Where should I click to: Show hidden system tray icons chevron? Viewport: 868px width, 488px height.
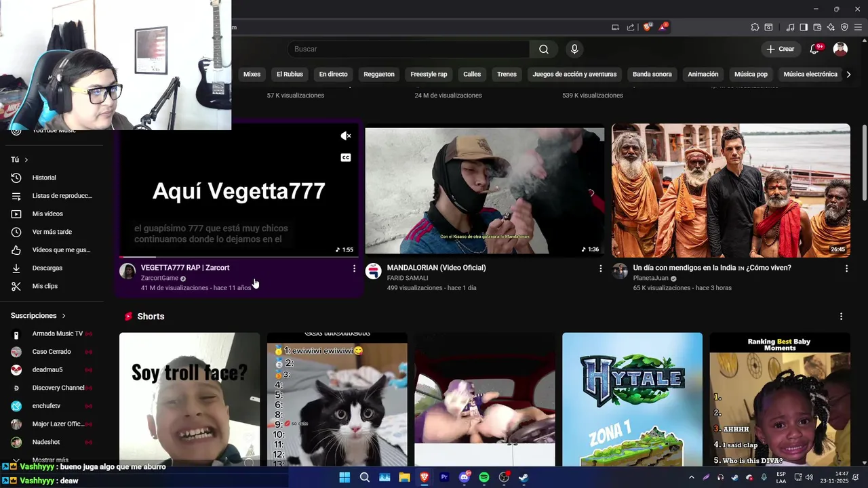point(691,477)
